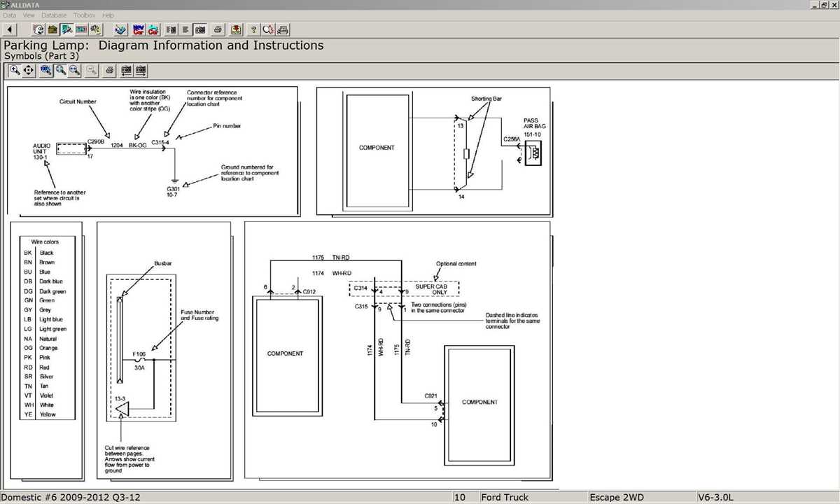Click the 'V6-3.0L' status bar entry
Image resolution: width=840 pixels, height=504 pixels.
click(x=715, y=498)
